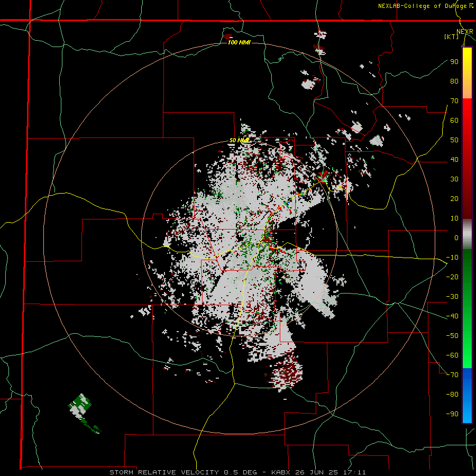Click the blue segment of the color bar
The width and height of the screenshot is (476, 476).
467,395
